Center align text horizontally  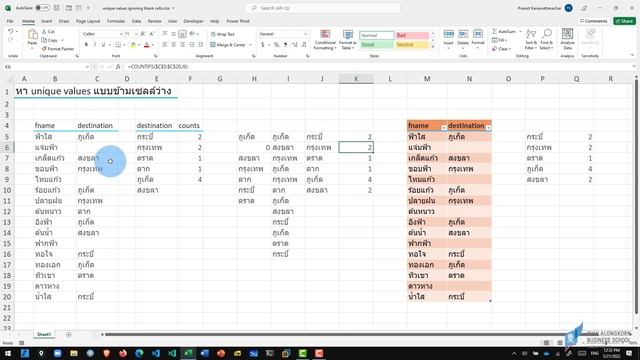click(x=173, y=44)
